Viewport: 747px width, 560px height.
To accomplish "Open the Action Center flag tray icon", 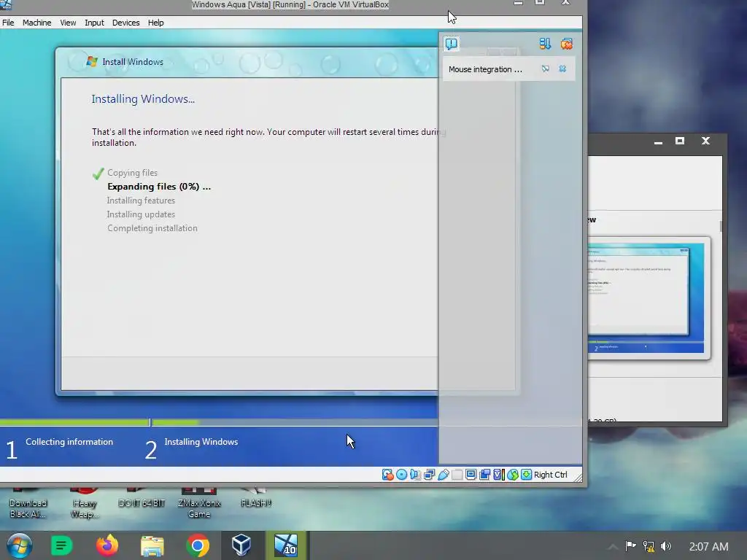I will (x=630, y=546).
